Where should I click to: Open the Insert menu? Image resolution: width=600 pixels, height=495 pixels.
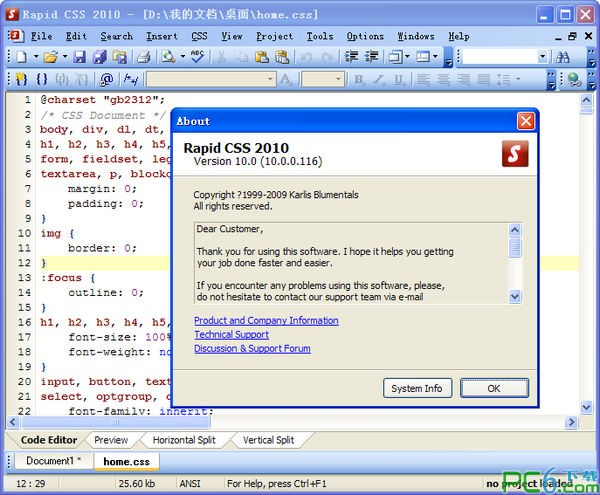tap(162, 36)
